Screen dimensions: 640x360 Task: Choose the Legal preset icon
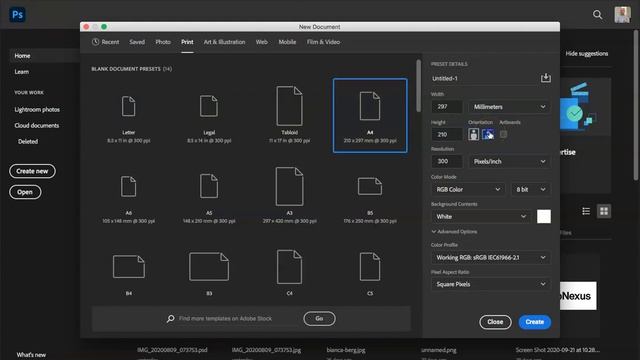coord(209,106)
